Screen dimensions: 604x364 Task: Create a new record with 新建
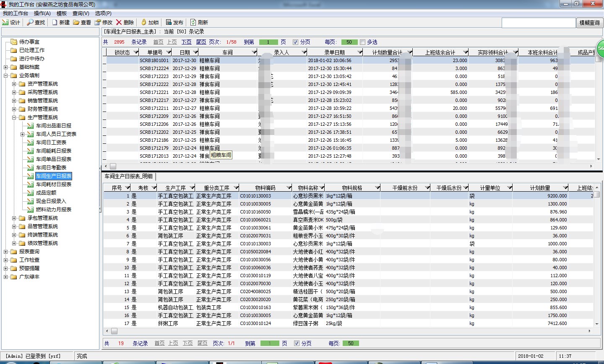pyautogui.click(x=55, y=22)
